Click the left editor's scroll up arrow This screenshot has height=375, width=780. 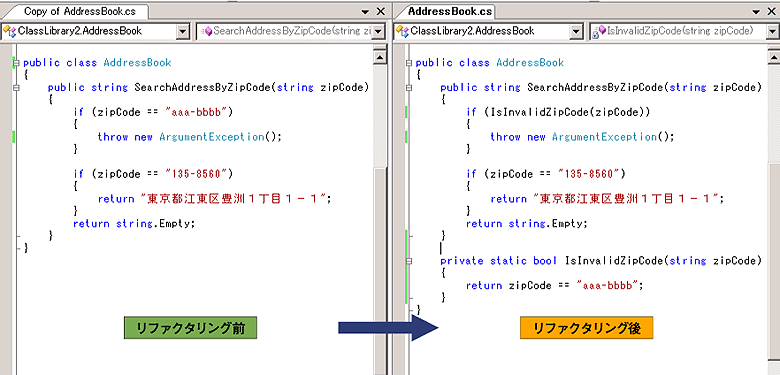(380, 57)
